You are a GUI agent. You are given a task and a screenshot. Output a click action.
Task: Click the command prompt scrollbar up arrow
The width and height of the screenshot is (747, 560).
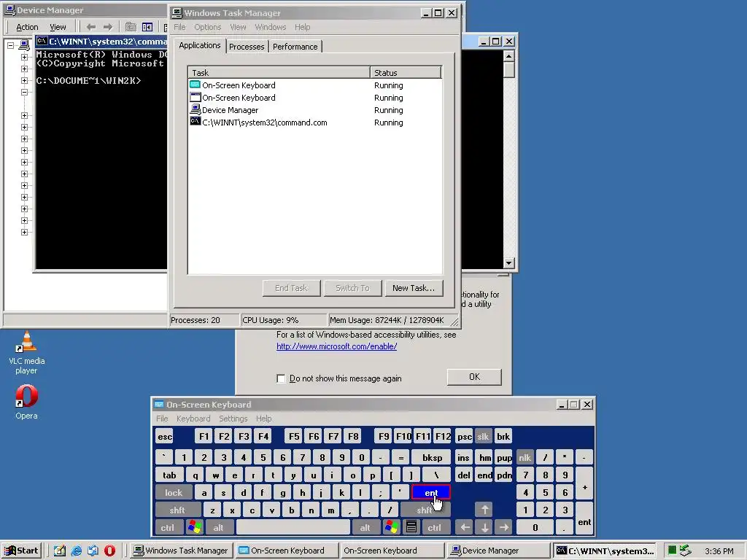tap(508, 55)
